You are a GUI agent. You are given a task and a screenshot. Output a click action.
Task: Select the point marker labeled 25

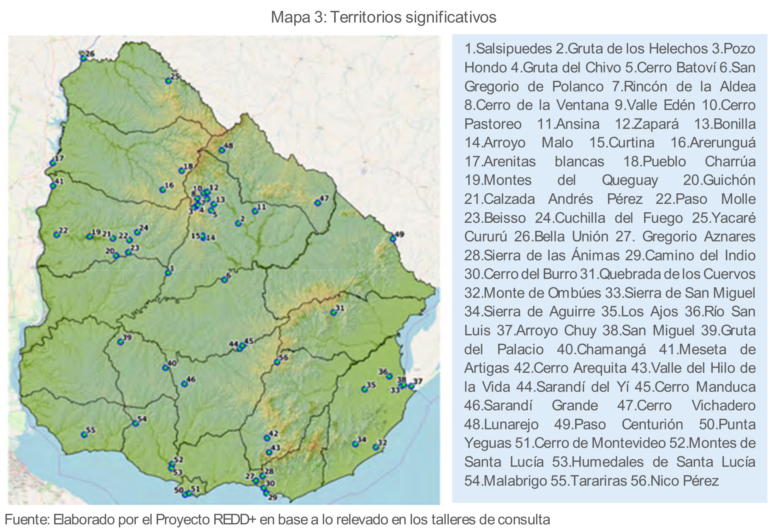pyautogui.click(x=168, y=81)
